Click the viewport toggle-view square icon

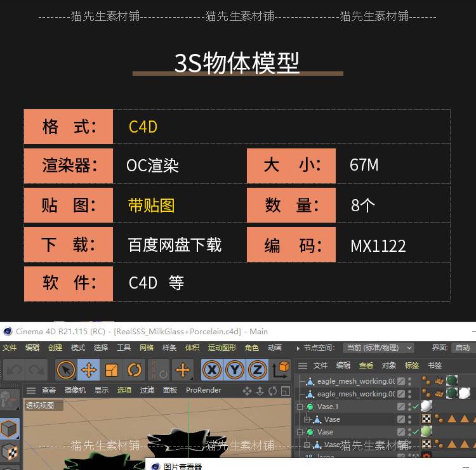coord(286,391)
